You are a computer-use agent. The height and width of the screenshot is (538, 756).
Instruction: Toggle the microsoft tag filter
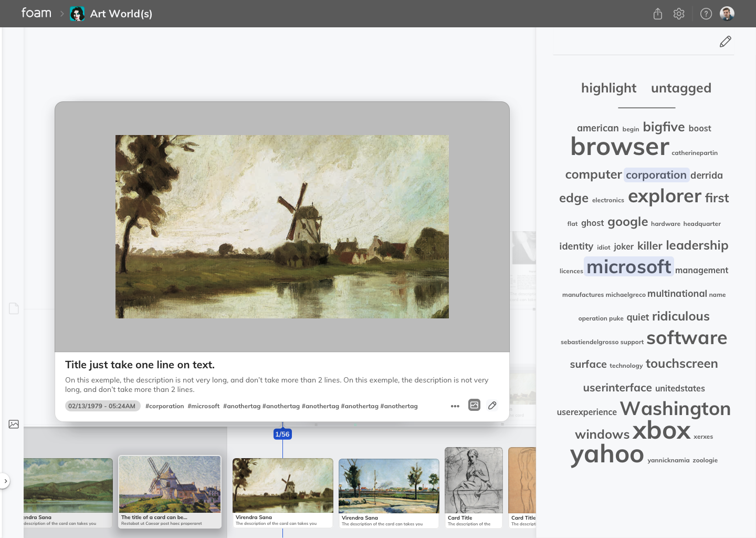(629, 267)
